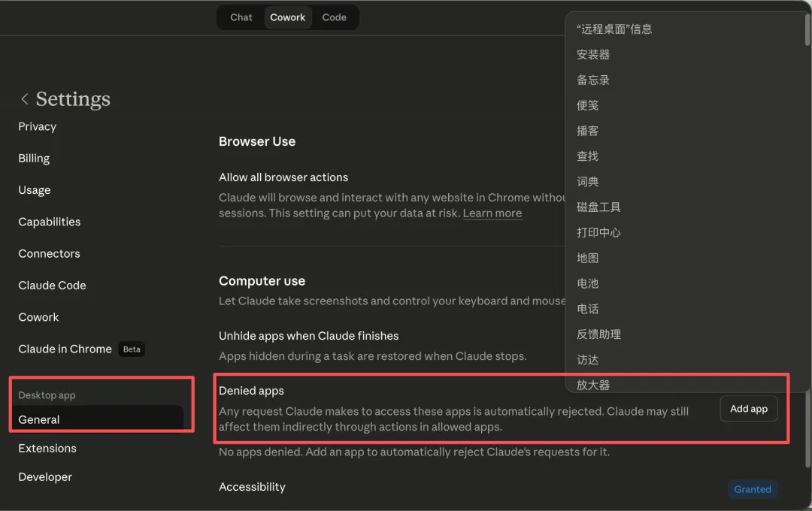This screenshot has height=511, width=812.
Task: Switch to the Code tab
Action: point(334,17)
